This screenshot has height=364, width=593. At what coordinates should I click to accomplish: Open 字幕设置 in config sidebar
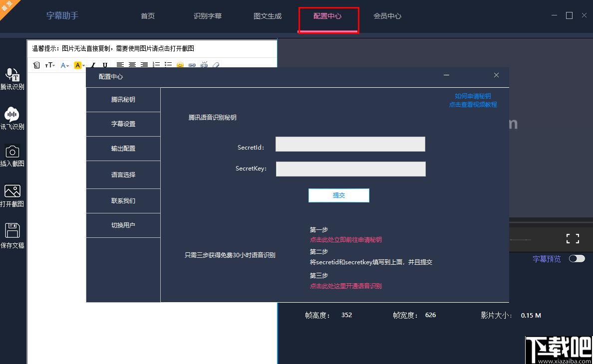[x=123, y=124]
